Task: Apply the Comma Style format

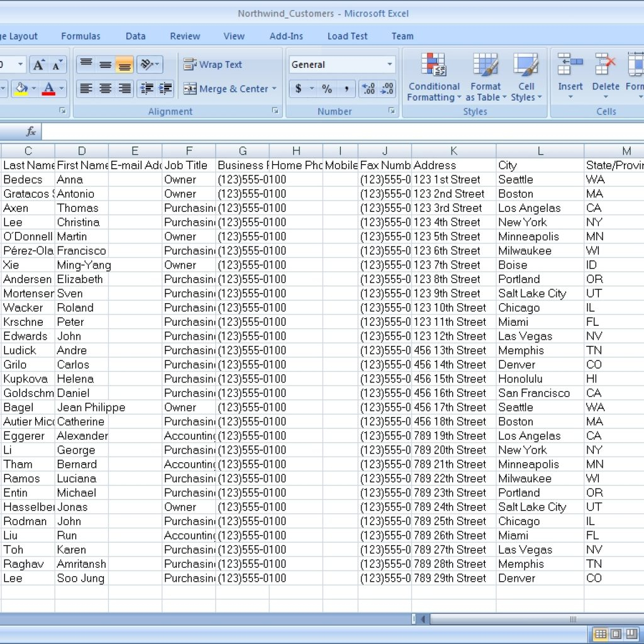Action: (347, 89)
